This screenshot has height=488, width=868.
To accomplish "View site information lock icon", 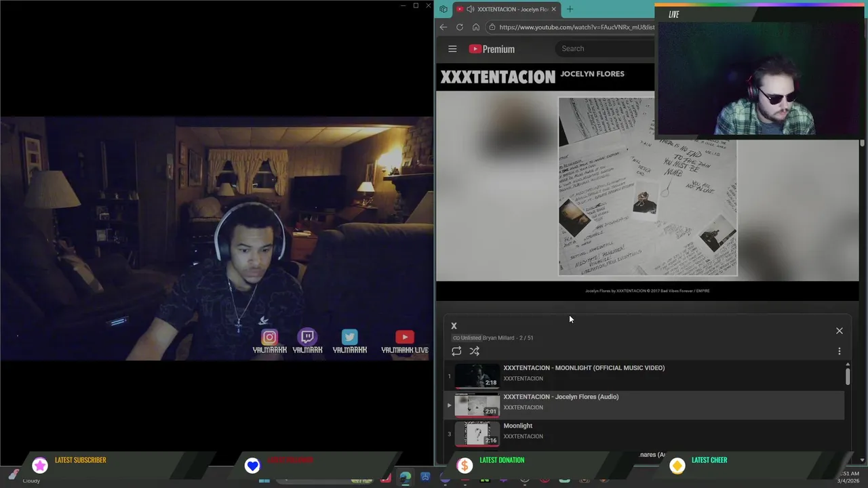I will (492, 27).
